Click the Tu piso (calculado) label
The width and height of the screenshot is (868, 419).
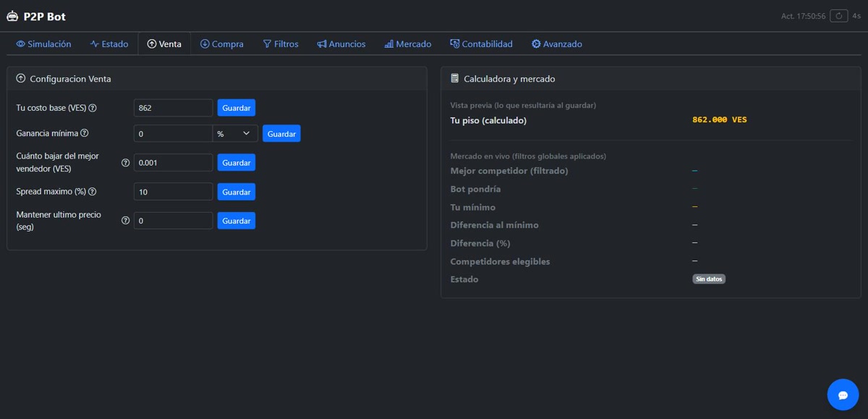pos(488,120)
